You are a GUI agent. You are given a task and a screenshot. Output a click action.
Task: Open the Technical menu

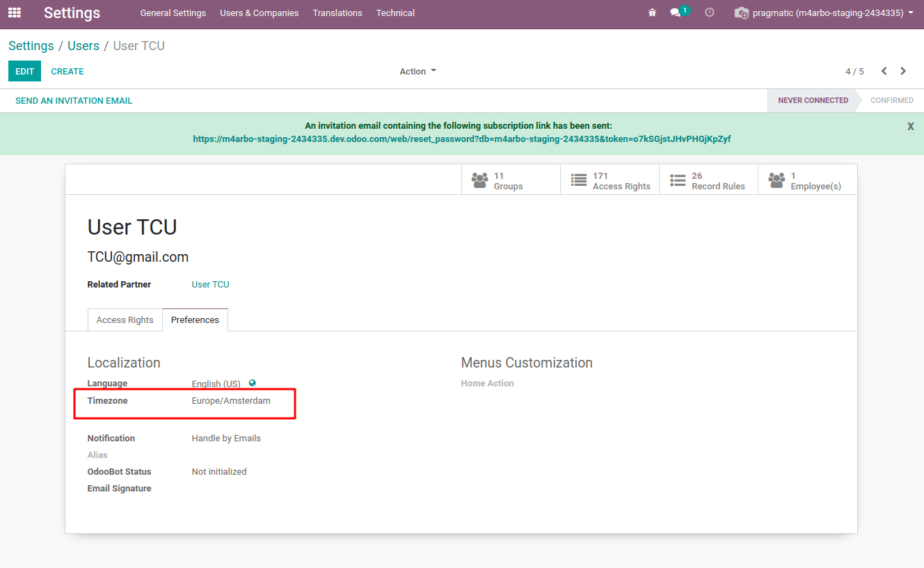(395, 13)
